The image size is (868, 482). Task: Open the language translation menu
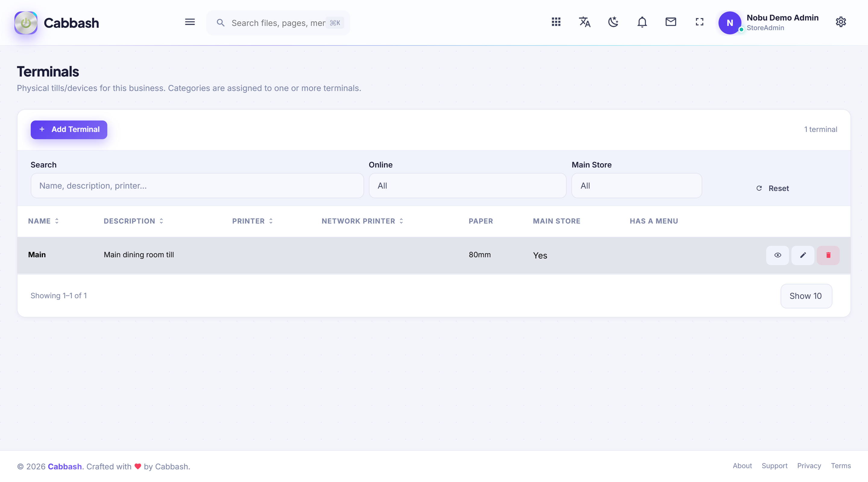[585, 22]
